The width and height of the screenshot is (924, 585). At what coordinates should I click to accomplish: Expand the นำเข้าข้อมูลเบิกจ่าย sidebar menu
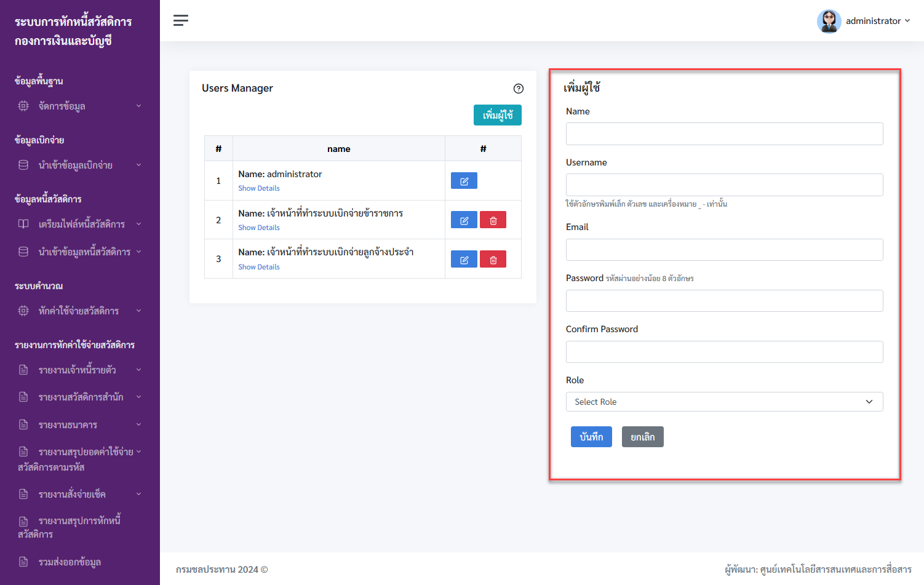tap(80, 165)
